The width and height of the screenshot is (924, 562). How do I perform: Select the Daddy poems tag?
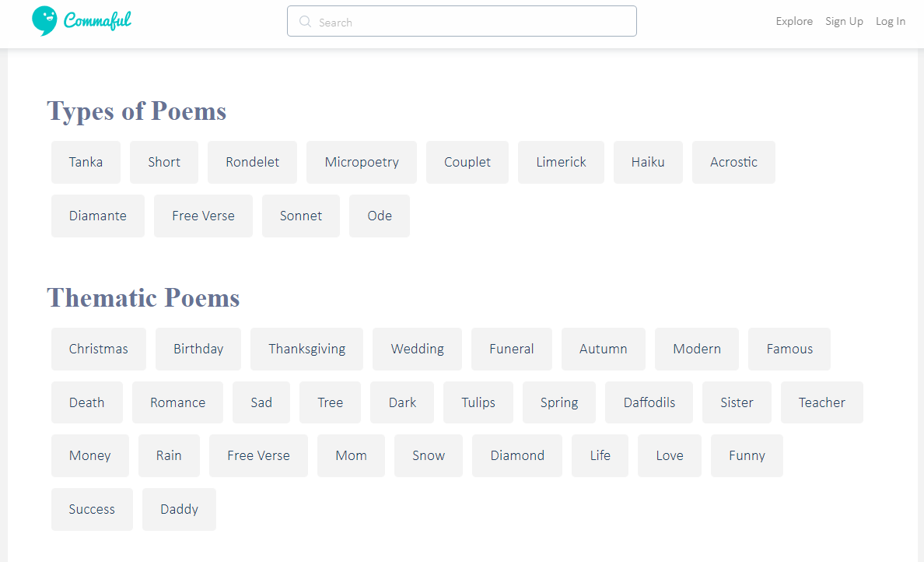click(179, 509)
